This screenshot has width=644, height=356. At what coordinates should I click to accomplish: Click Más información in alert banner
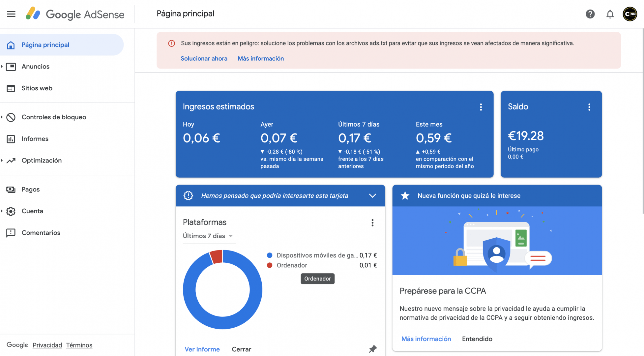(x=261, y=58)
